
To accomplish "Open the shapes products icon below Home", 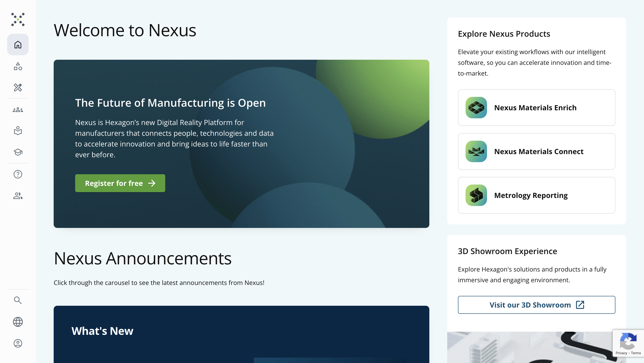I will pos(18,66).
